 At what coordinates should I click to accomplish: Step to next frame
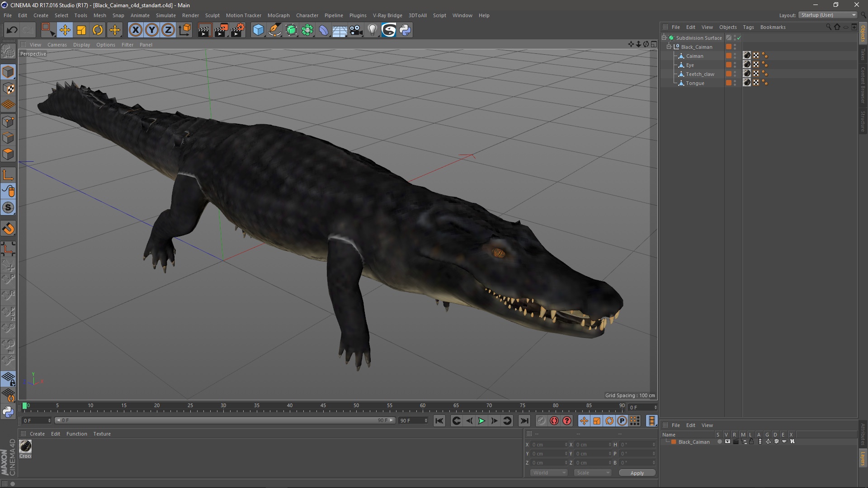pyautogui.click(x=495, y=421)
